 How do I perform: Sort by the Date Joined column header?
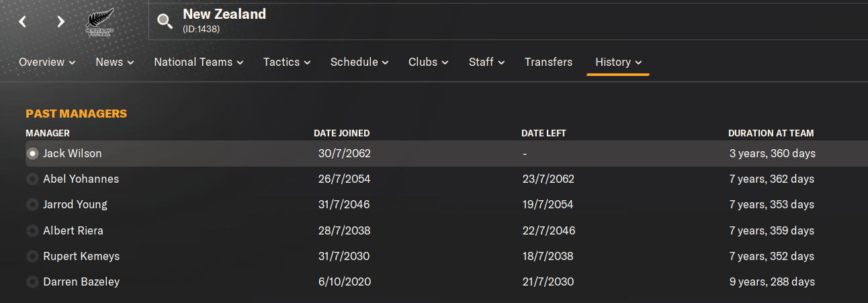pos(341,133)
